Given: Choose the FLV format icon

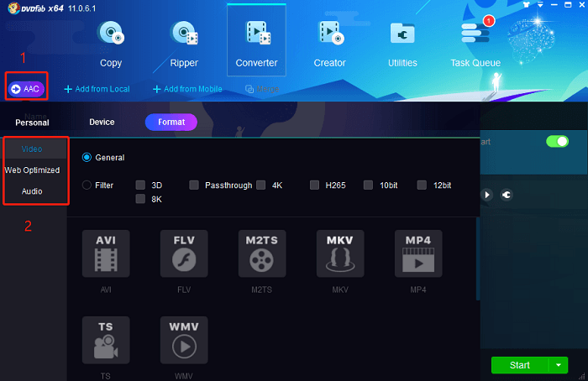Looking at the screenshot, I should (184, 253).
